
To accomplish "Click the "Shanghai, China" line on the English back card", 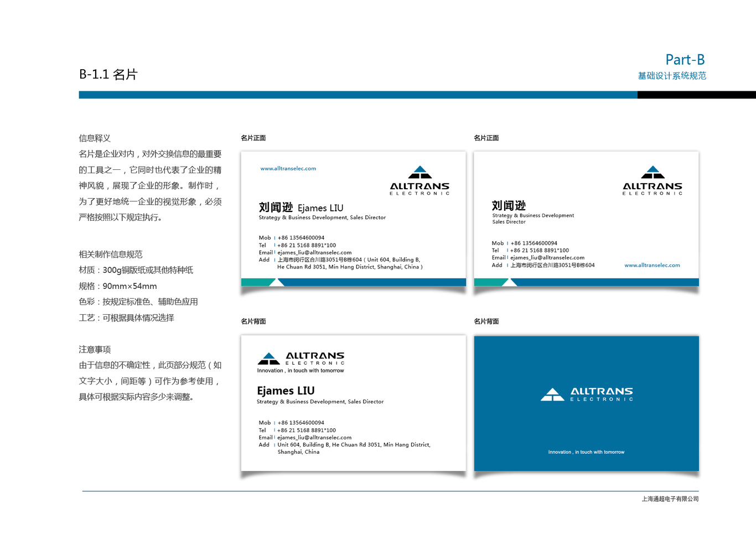I will tap(298, 452).
